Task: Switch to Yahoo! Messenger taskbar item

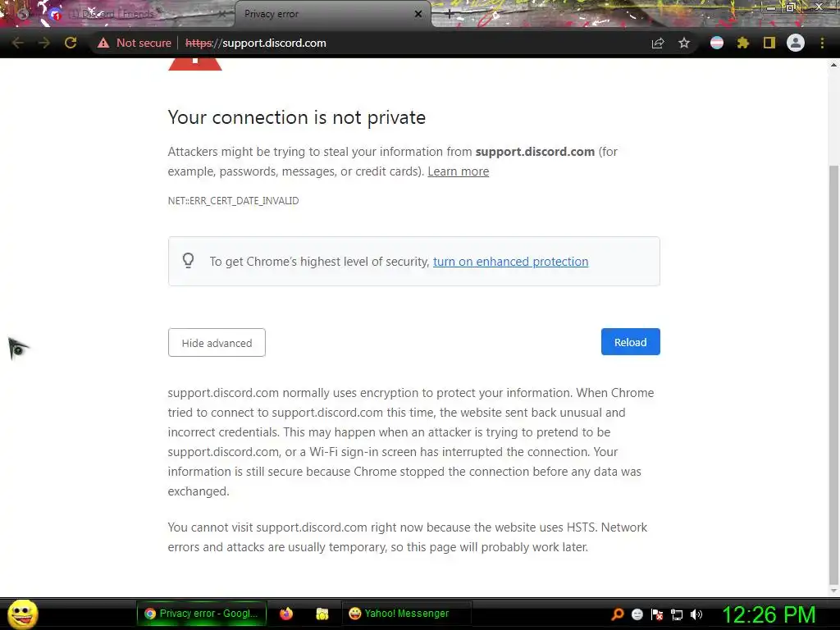Action: 406,614
